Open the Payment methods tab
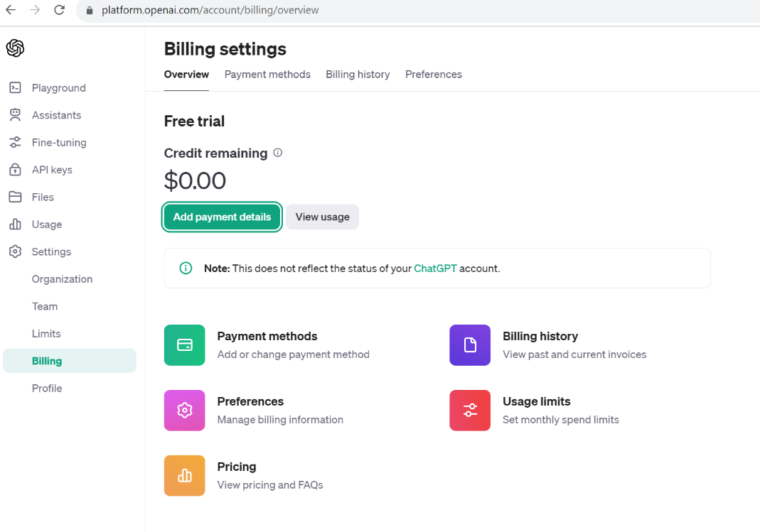The image size is (760, 532). click(267, 75)
